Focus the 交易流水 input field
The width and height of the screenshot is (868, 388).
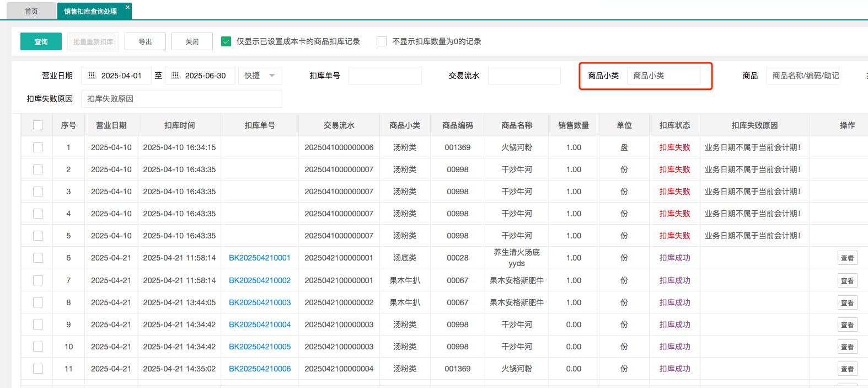pos(524,76)
